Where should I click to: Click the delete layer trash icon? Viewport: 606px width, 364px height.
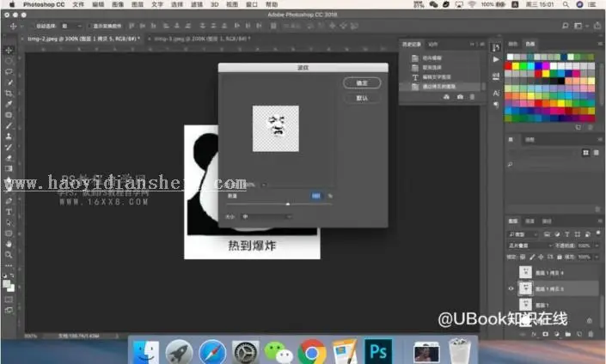coord(591,334)
